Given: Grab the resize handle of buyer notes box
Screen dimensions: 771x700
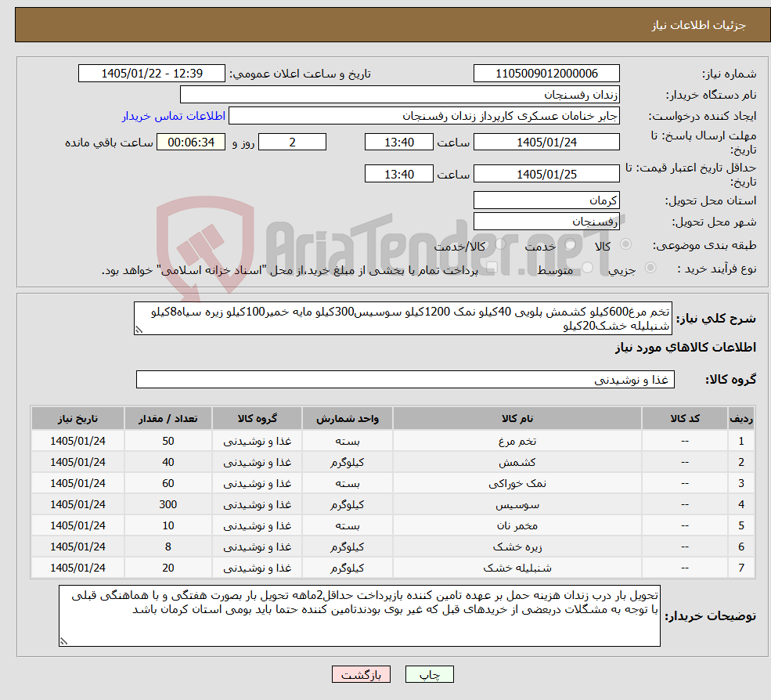Looking at the screenshot, I should 63,641.
